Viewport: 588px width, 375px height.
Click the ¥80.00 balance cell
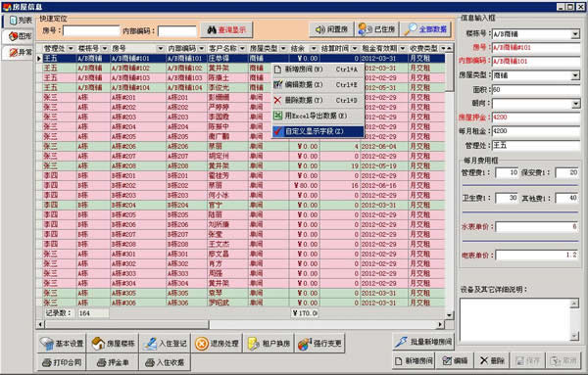click(x=304, y=185)
